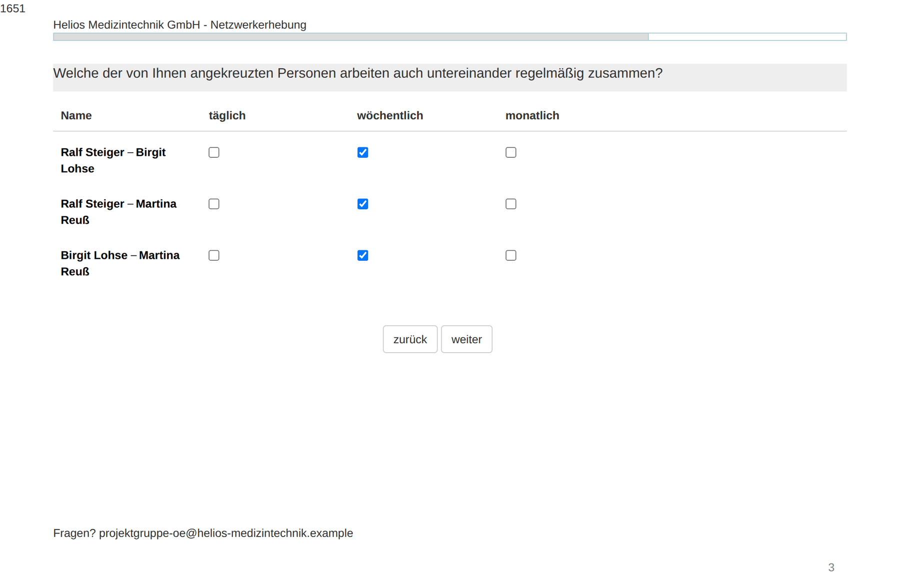
Task: Uncheck wöchentlich for Birgit Lohse – Martina Reuß
Action: pos(363,255)
